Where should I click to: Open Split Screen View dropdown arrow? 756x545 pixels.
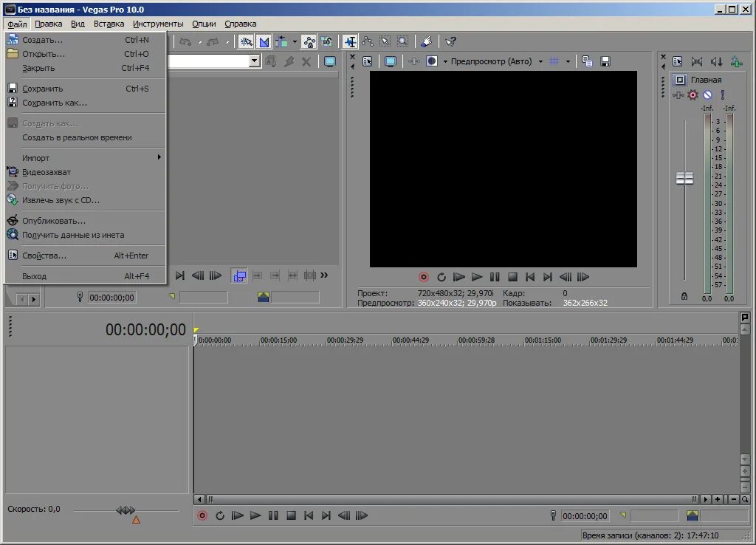[x=445, y=62]
